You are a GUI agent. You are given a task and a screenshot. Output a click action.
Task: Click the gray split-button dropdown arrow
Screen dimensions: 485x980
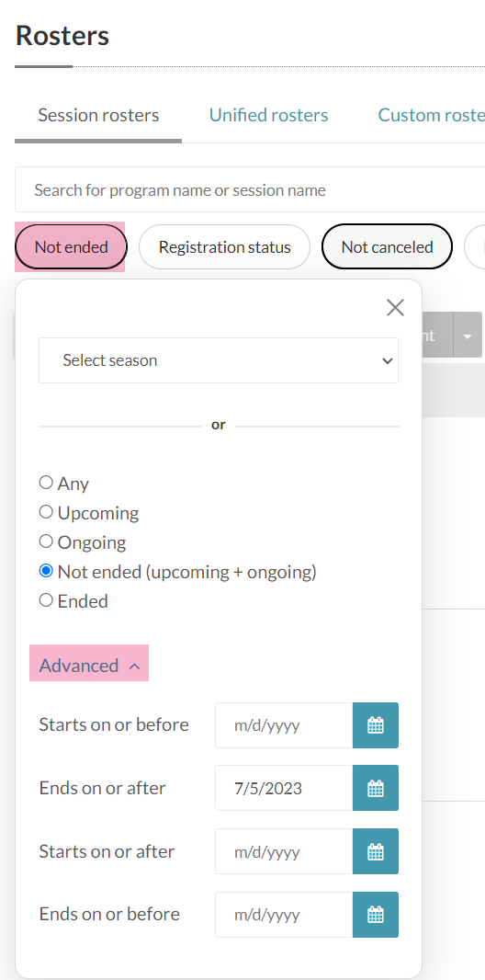pos(468,336)
